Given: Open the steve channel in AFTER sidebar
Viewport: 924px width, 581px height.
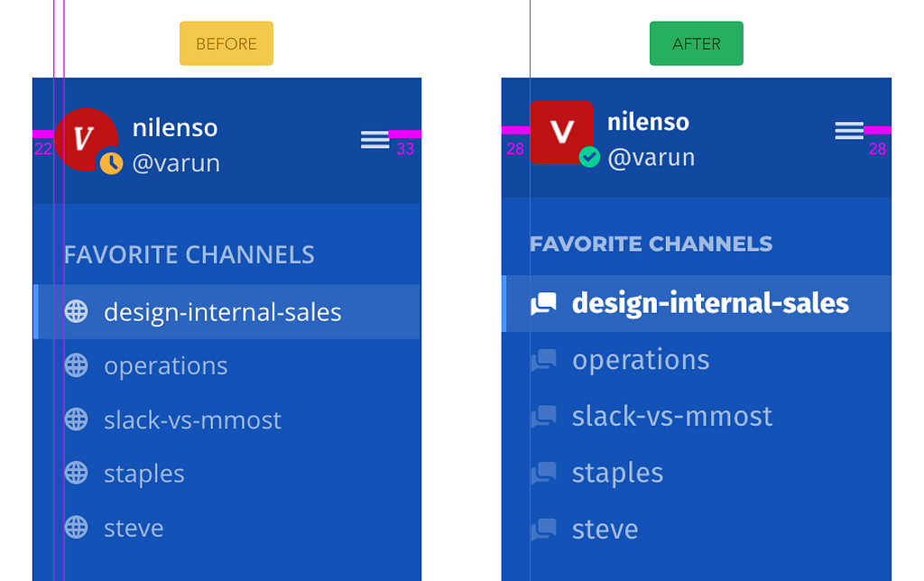Looking at the screenshot, I should pos(605,529).
